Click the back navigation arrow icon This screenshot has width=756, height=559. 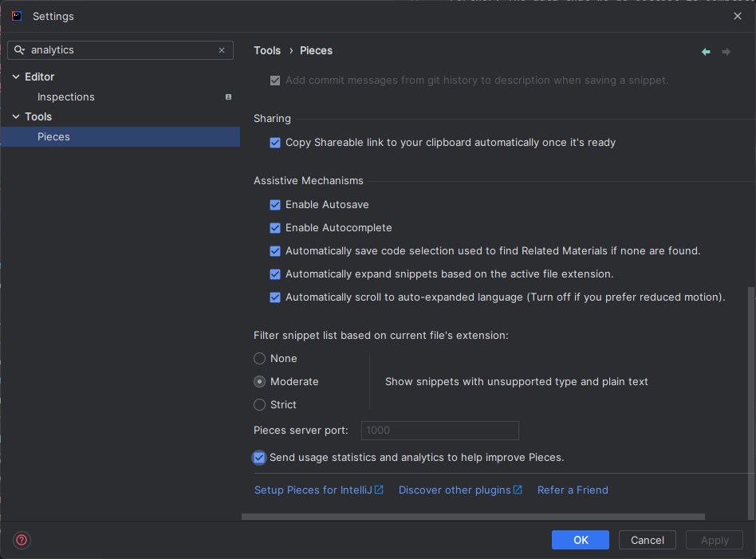click(706, 52)
